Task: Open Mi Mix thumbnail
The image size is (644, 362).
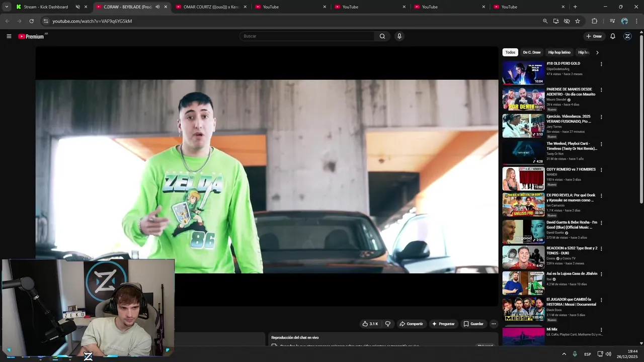Action: (x=523, y=336)
